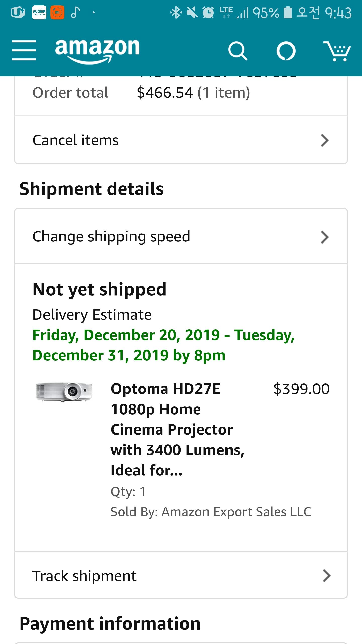Tap the Amazon logo
Screen dimensions: 362x644
coord(97,50)
